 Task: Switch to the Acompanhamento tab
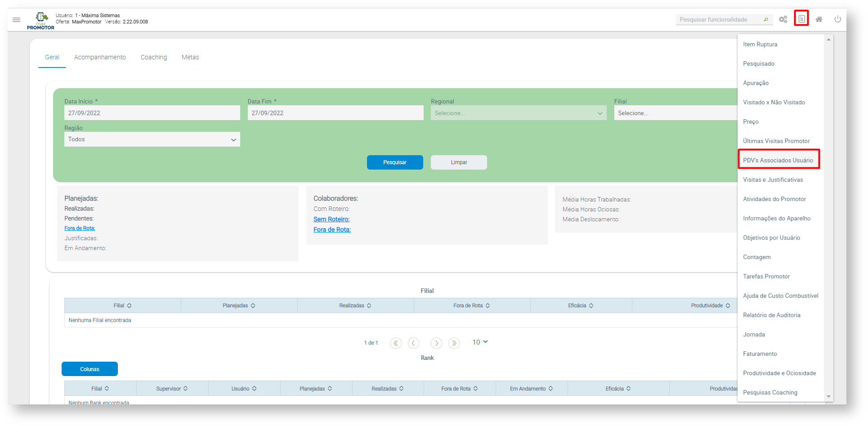(100, 58)
